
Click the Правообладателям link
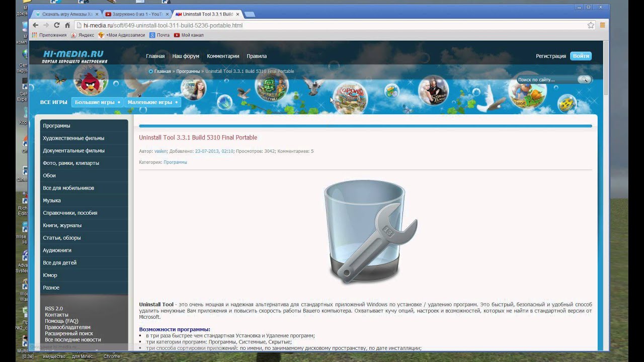pyautogui.click(x=68, y=327)
